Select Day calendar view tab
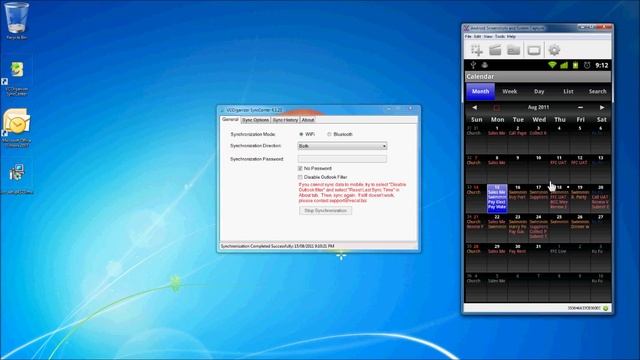640x360 pixels. 539,91
